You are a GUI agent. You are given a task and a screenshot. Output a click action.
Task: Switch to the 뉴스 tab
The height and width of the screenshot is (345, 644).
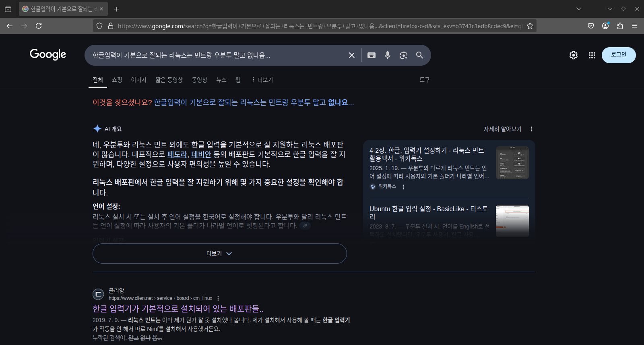221,80
